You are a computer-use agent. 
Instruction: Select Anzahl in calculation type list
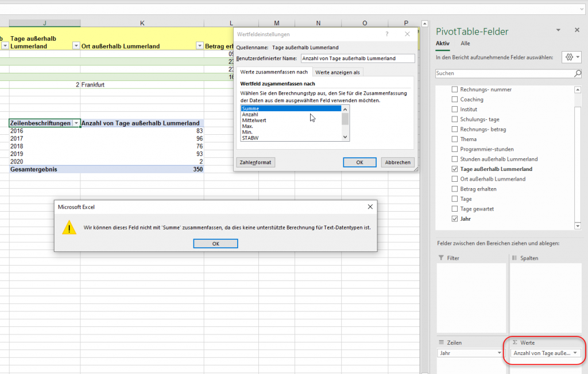click(x=291, y=115)
